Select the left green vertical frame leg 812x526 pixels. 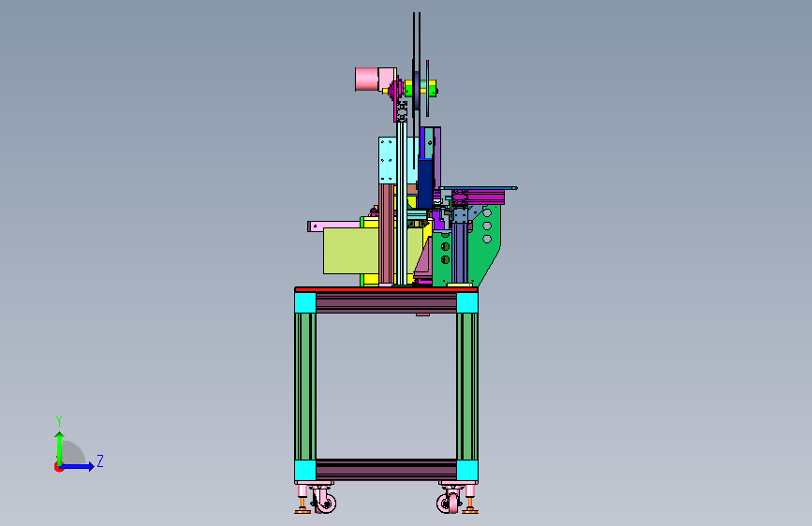pos(305,387)
